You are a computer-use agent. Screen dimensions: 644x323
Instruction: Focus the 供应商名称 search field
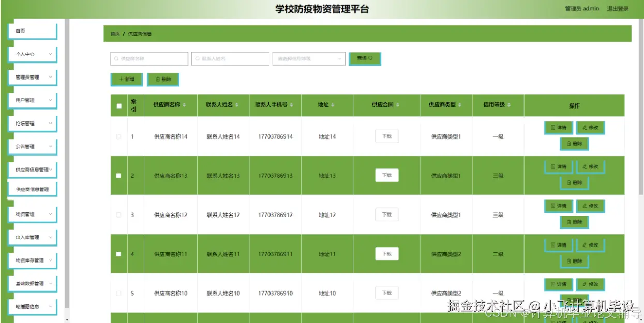point(149,59)
